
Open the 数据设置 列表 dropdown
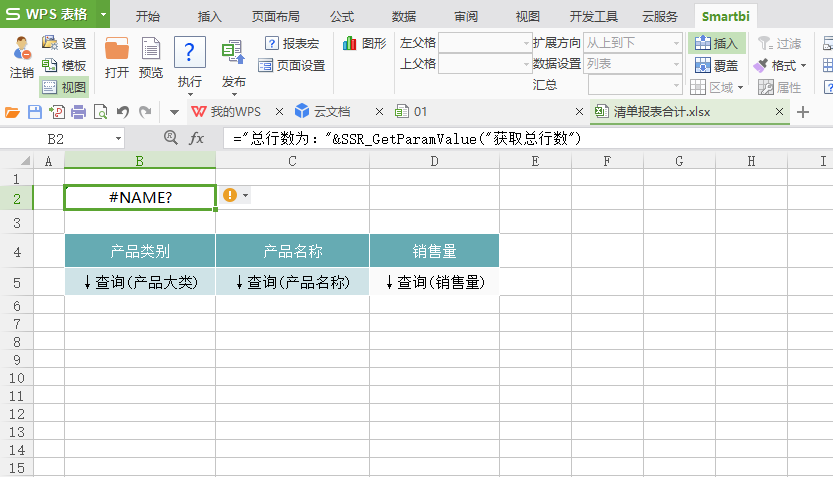pyautogui.click(x=676, y=64)
